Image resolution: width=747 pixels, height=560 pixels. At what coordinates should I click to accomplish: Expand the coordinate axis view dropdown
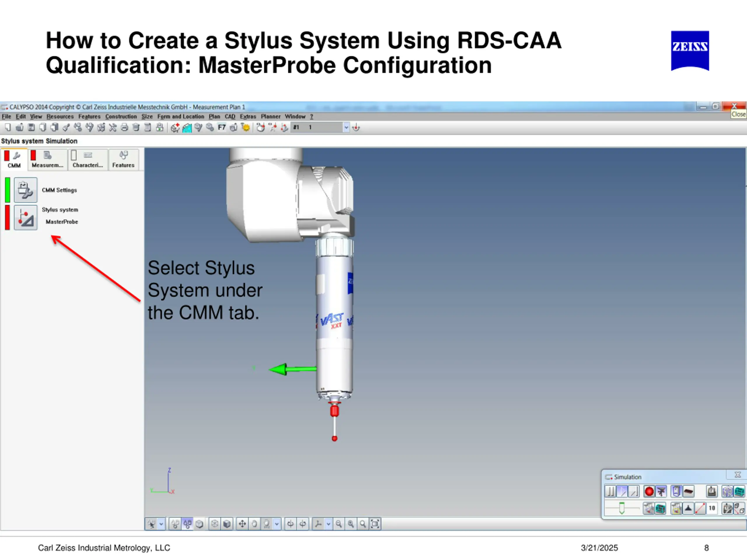tap(328, 524)
